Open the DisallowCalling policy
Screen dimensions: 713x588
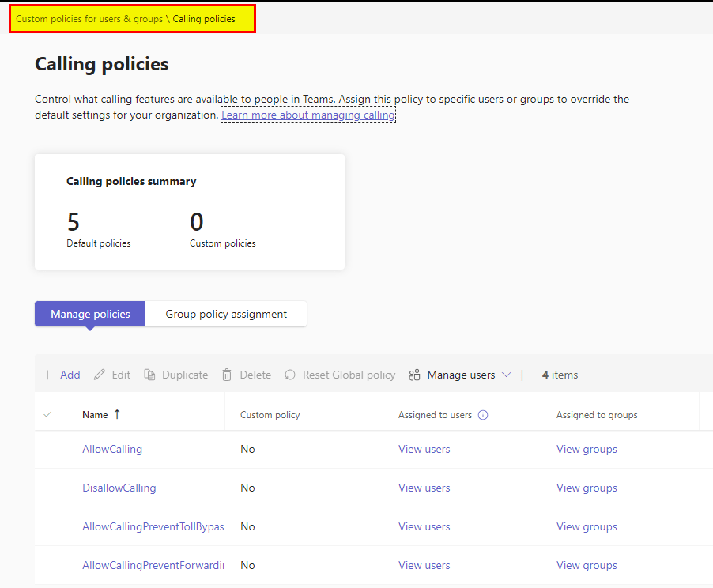point(119,488)
